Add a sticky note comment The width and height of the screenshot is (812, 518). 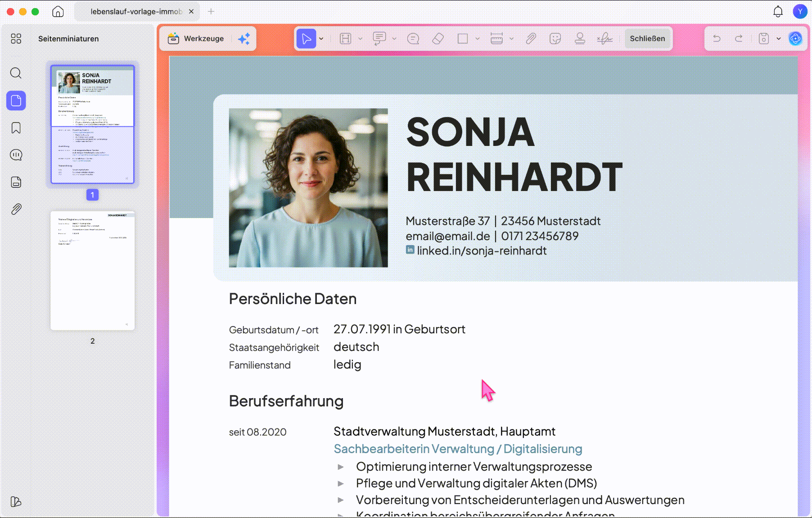click(413, 39)
